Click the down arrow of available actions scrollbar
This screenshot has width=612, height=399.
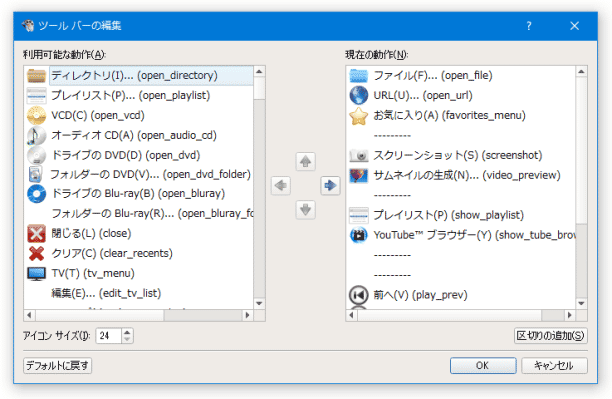259,303
